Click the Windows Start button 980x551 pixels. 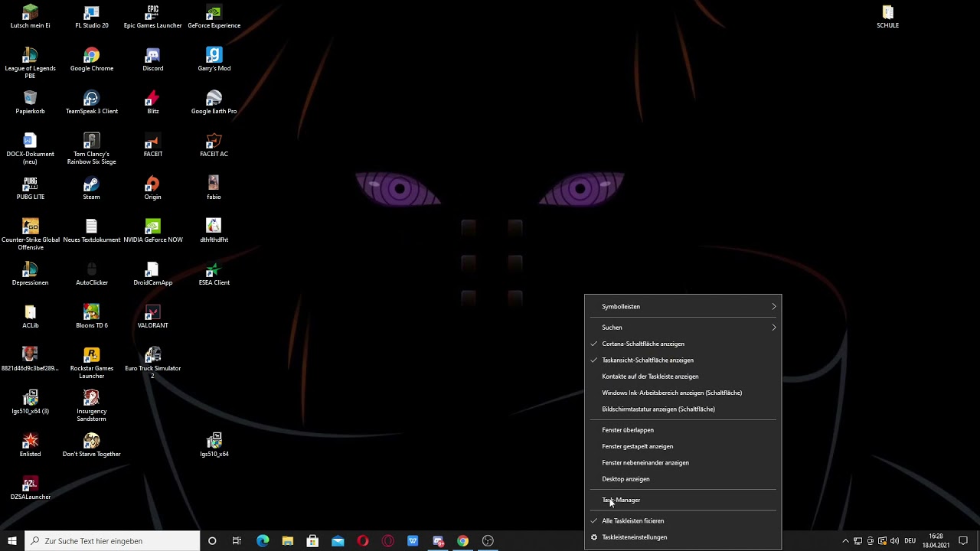coord(12,541)
